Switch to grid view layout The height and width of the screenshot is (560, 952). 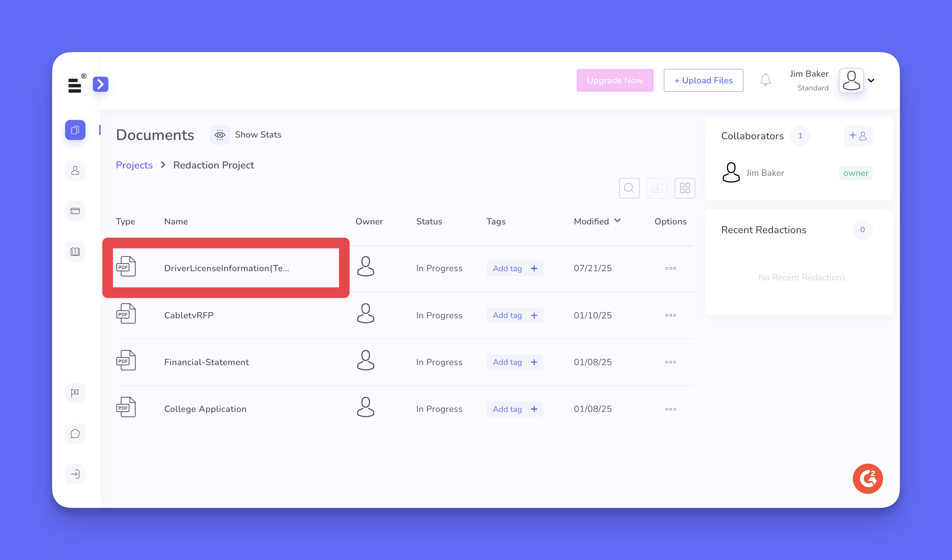(685, 188)
